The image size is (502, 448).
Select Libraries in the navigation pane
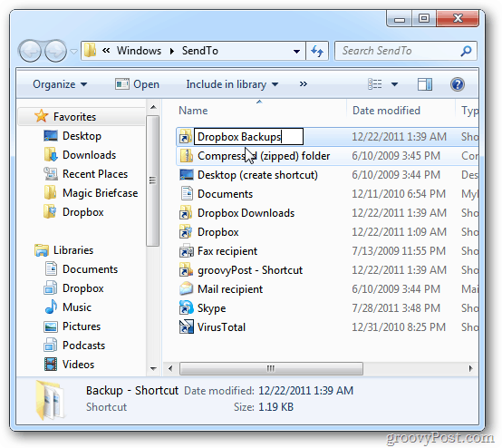click(x=73, y=250)
